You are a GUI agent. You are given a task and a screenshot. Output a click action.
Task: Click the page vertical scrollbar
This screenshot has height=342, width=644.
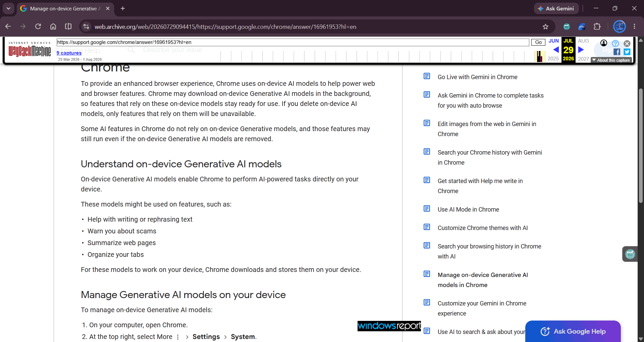coord(641,146)
